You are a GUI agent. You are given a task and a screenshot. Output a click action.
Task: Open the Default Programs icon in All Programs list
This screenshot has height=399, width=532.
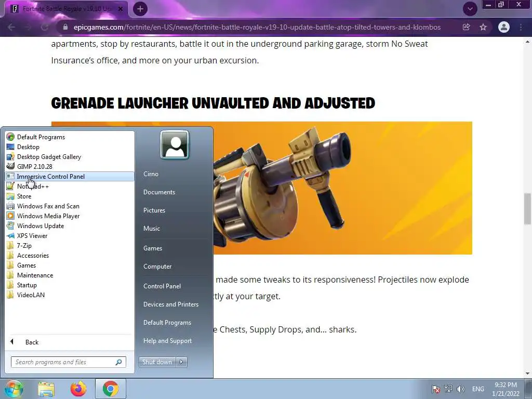tap(10, 137)
